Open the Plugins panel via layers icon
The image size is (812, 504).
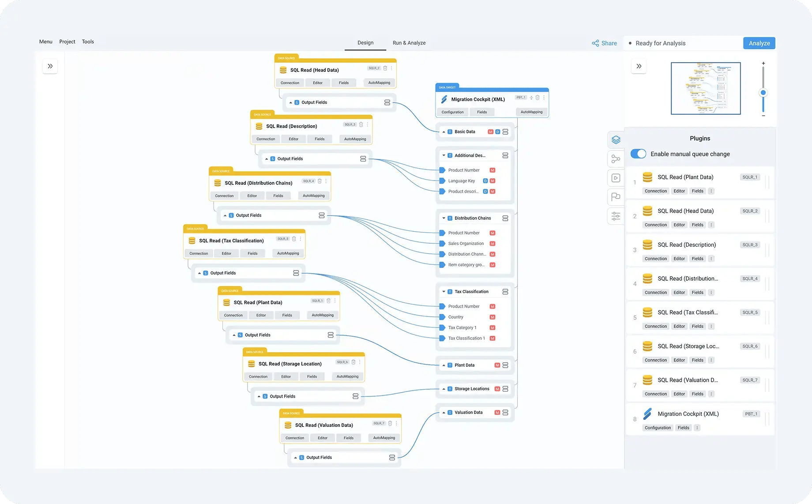coord(616,139)
